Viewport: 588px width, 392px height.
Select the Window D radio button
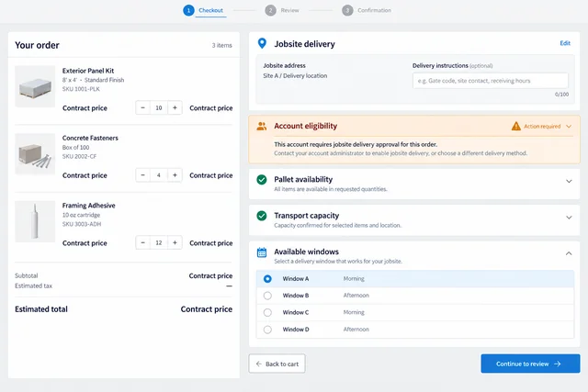[x=267, y=330]
